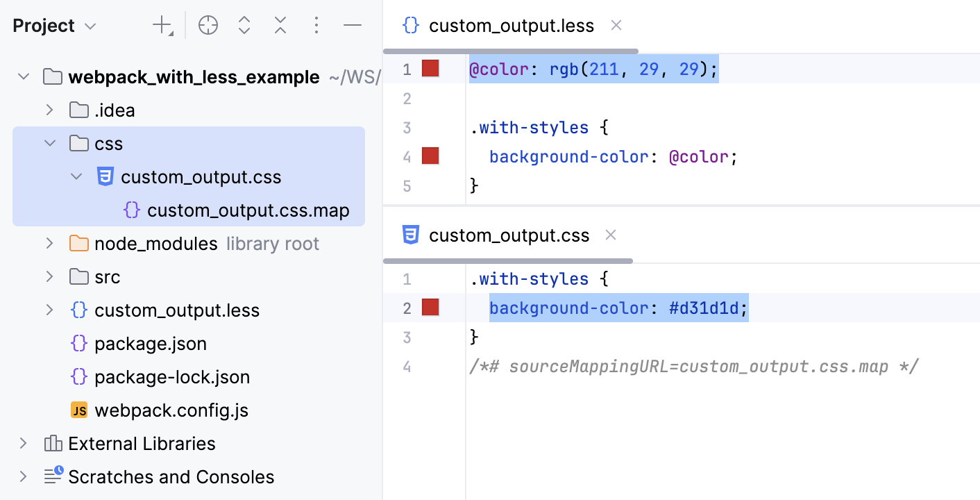
Task: Switch to the custom_output.css tab
Action: 509,235
